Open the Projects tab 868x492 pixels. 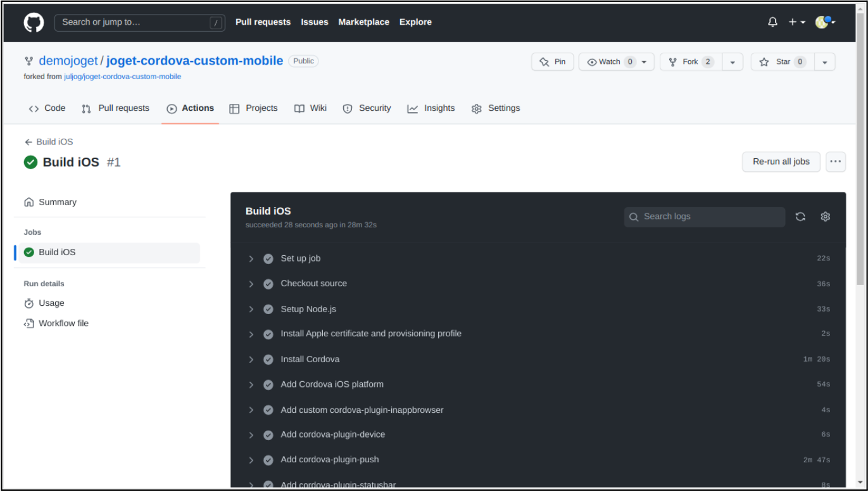pyautogui.click(x=253, y=108)
